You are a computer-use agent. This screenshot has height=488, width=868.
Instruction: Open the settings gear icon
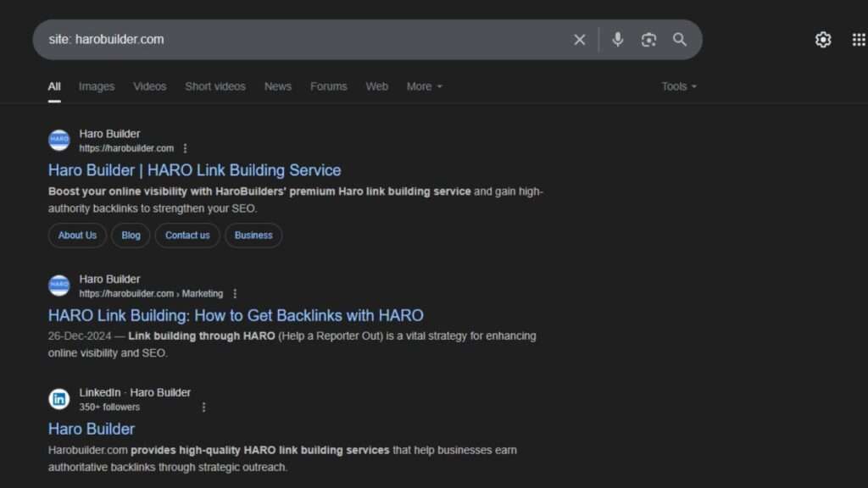coord(823,40)
